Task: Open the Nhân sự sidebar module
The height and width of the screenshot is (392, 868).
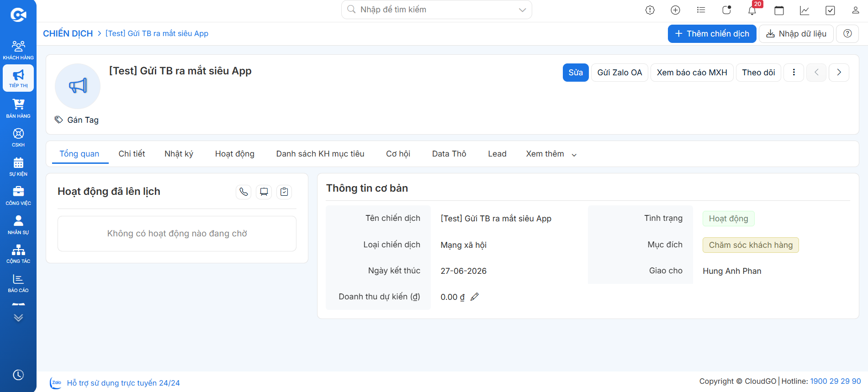Action: point(18,225)
